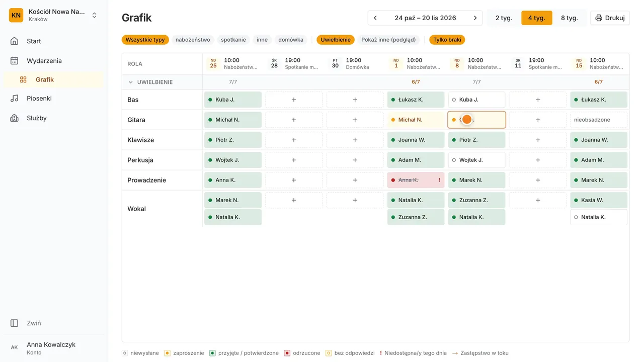This screenshot has width=644, height=362.
Task: Add Klawisze for 11 Spotkanie plus
Action: point(538,140)
